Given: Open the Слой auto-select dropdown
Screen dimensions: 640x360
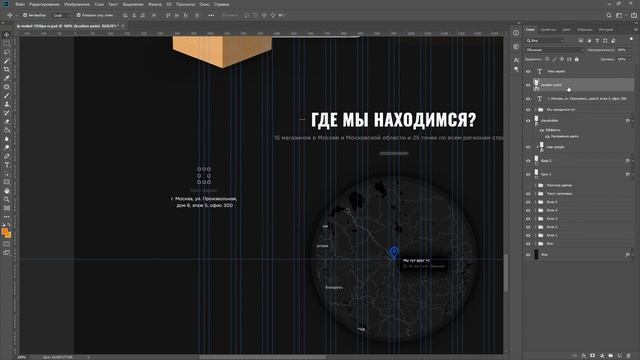Looking at the screenshot, I should 61,15.
